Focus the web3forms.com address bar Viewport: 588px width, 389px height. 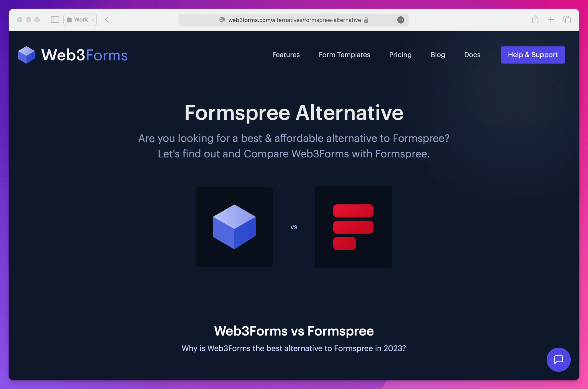[293, 20]
